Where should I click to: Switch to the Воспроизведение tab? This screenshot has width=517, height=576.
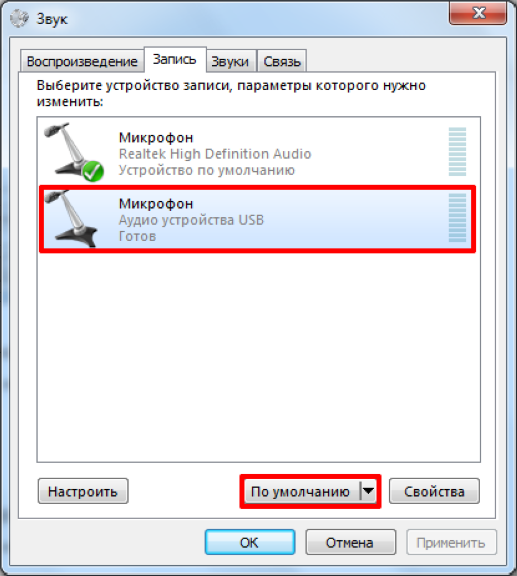click(x=82, y=61)
